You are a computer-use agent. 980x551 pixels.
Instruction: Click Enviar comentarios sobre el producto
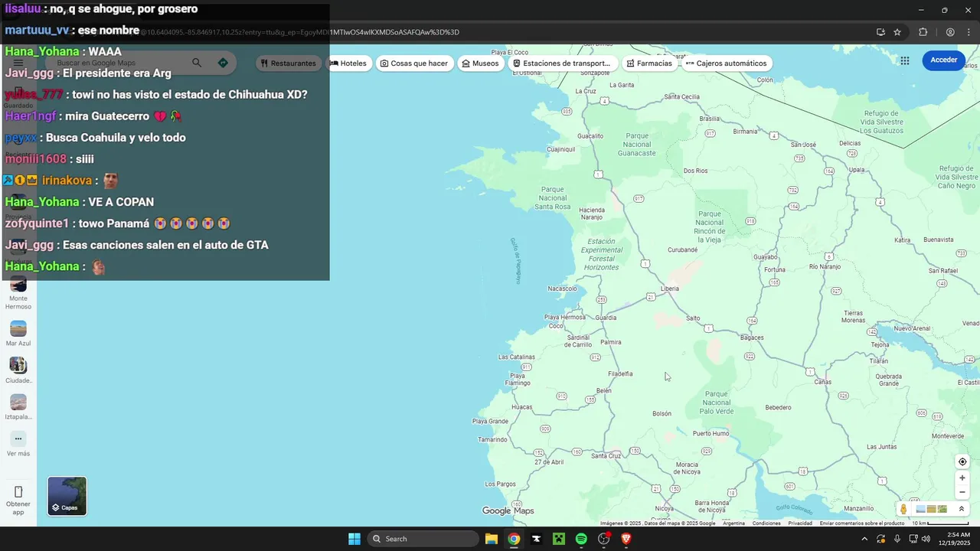(x=861, y=523)
